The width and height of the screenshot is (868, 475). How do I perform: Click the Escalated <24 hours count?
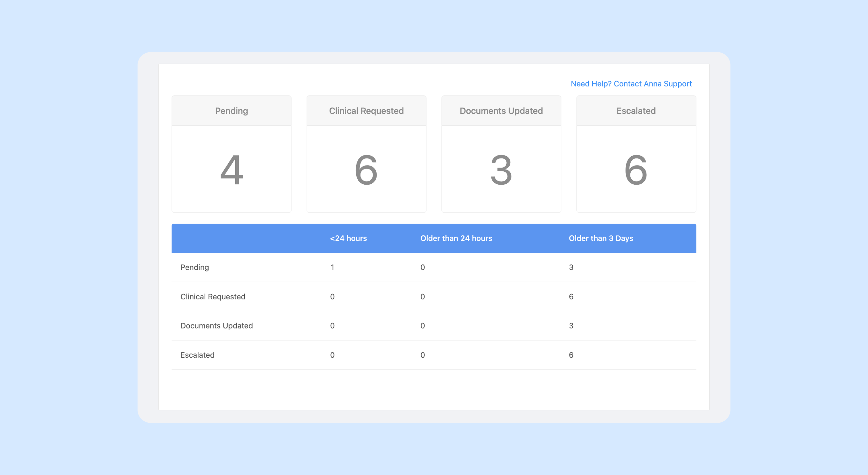tap(332, 355)
